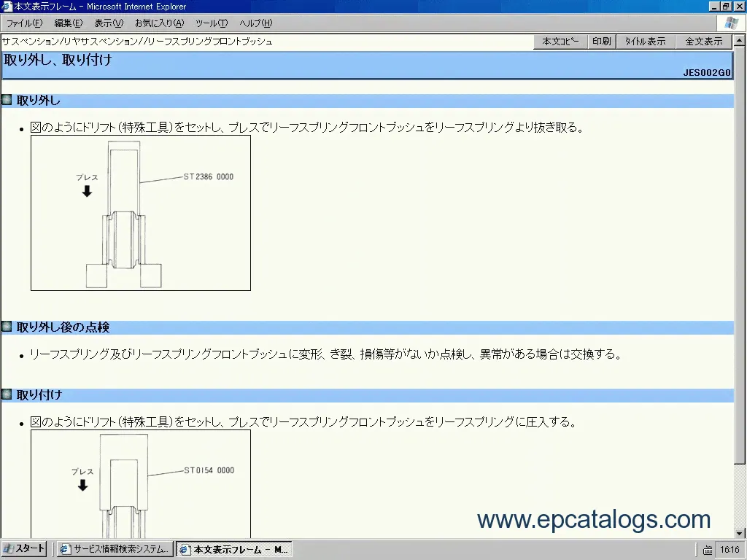
Task: Click the Internet Explorer icon in title bar
Action: [x=7, y=6]
